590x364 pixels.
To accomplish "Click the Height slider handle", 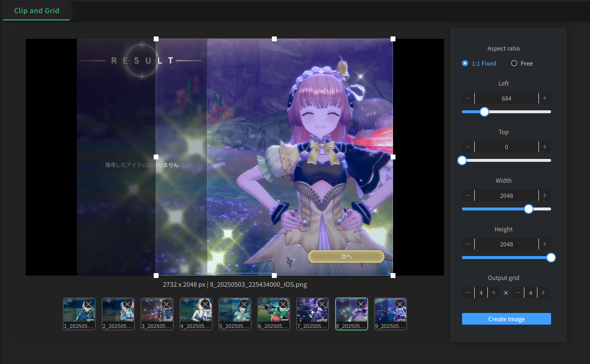I will 551,258.
